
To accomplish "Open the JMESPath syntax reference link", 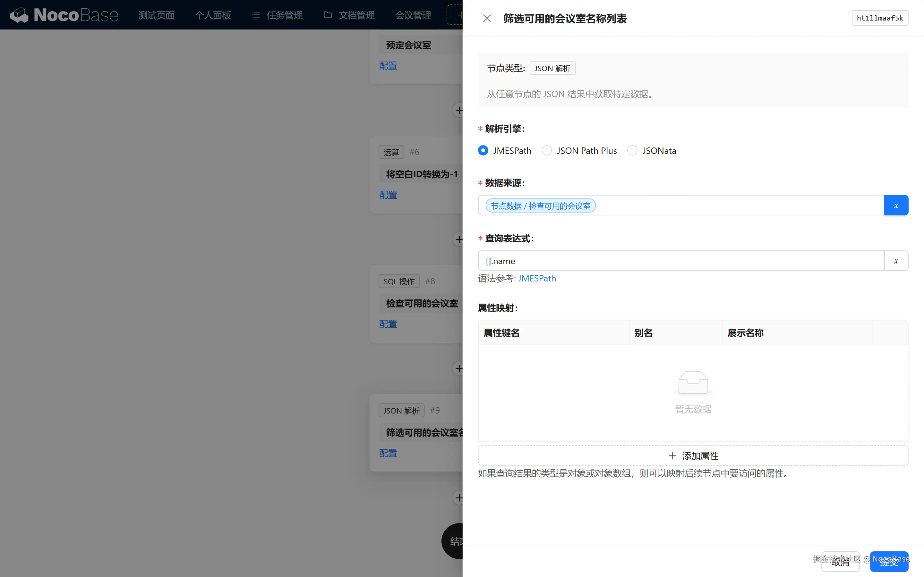I will (x=536, y=279).
